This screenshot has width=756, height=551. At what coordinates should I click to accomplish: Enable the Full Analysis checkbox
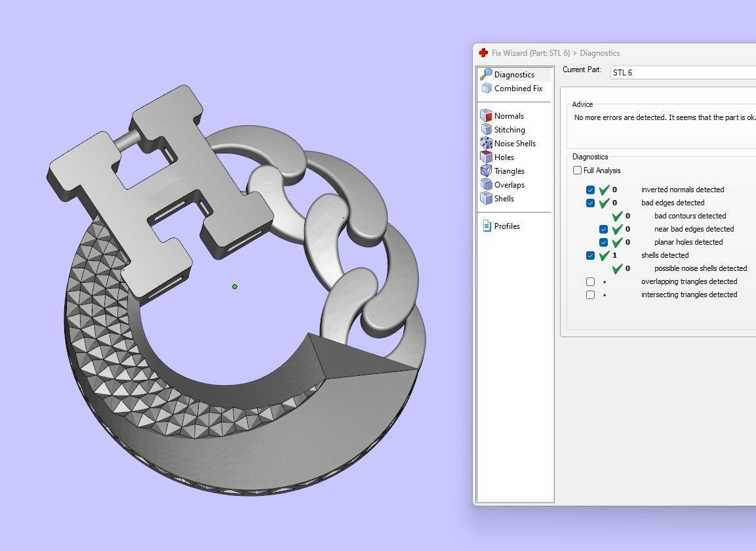577,171
